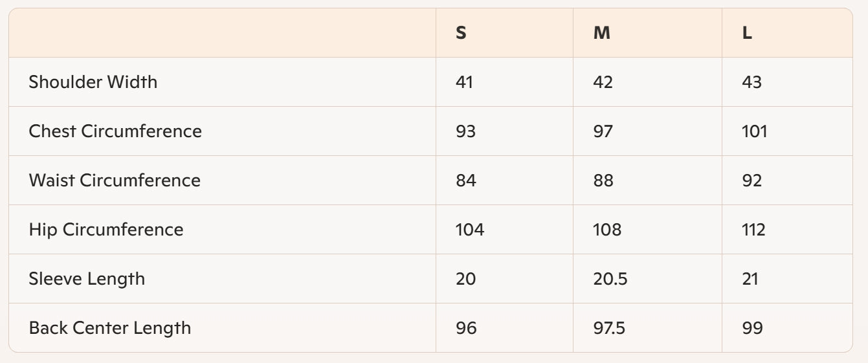Click the Hip Circumference value 108
The image size is (868, 363).
pos(607,230)
